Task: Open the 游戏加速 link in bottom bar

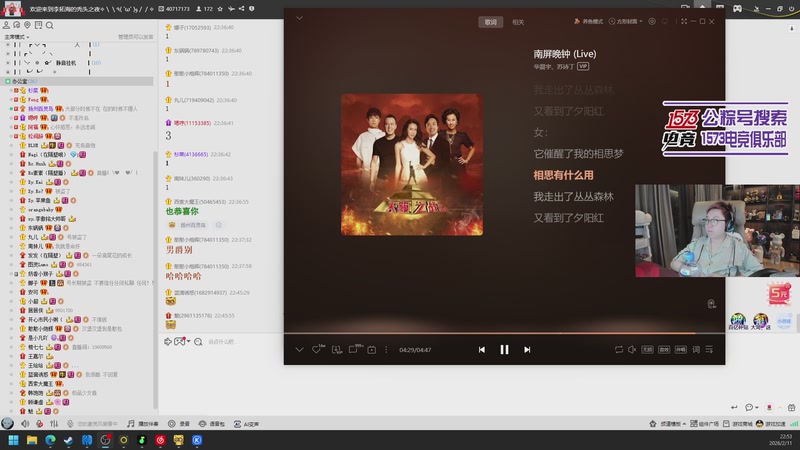Action: (x=771, y=423)
